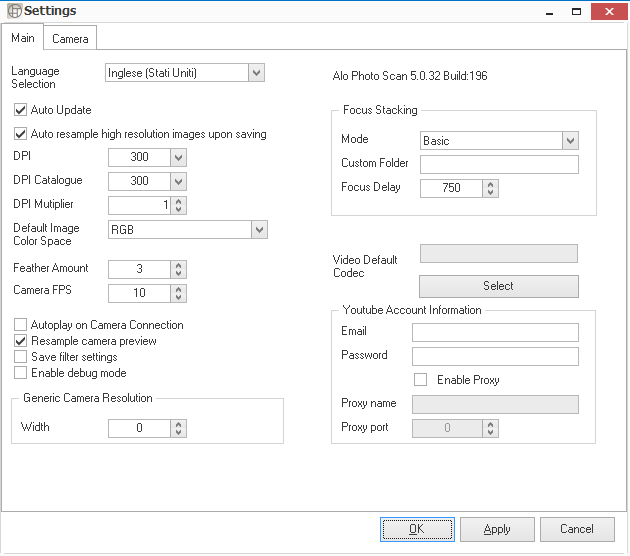Viewport: 630px width, 556px height.
Task: Increase the Feather Amount spinner
Action: coord(178,265)
